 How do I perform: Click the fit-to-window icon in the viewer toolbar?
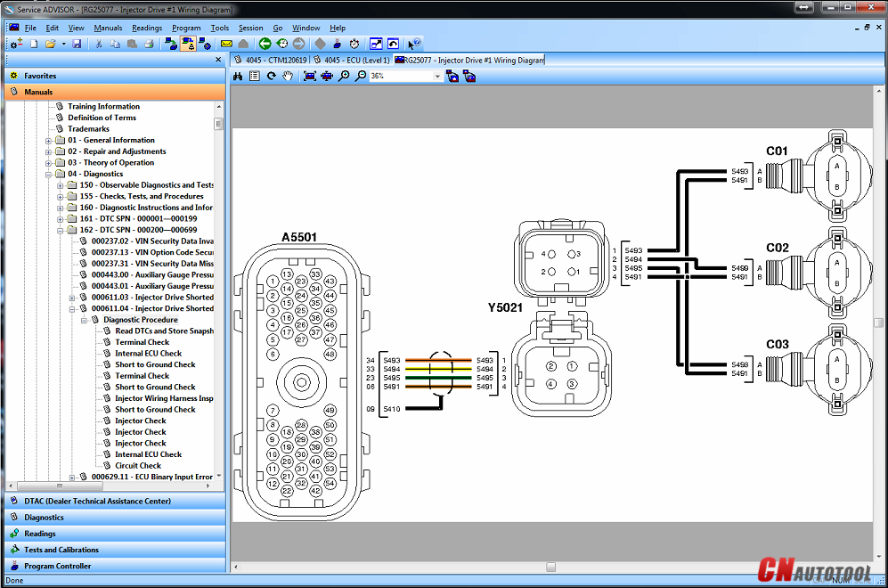point(310,76)
